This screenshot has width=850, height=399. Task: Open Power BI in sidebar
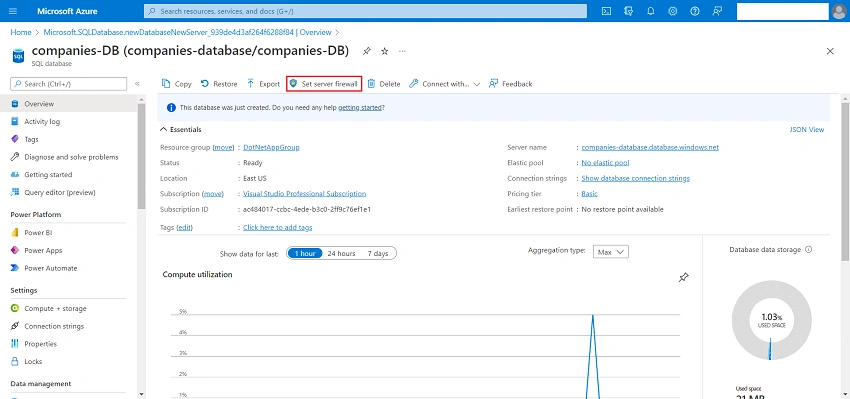(x=69, y=233)
